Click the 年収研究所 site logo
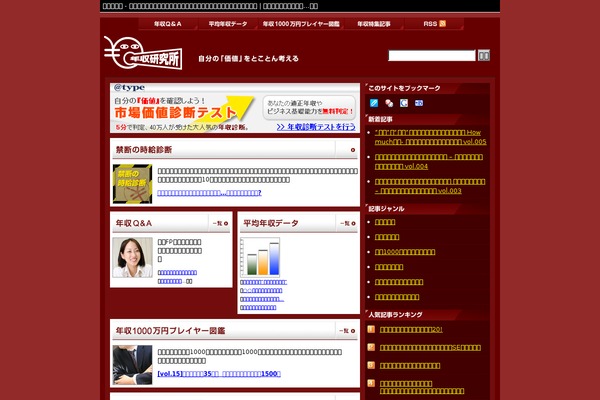Screen dimensions: 600x400 click(143, 53)
